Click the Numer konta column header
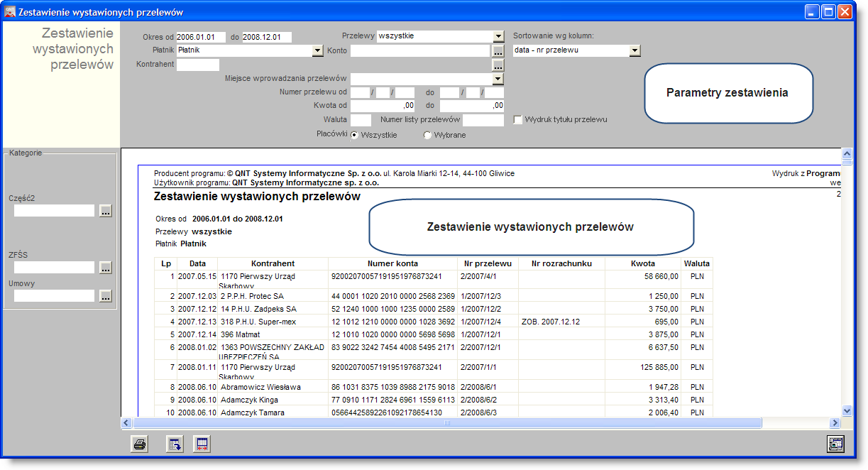 coord(392,263)
